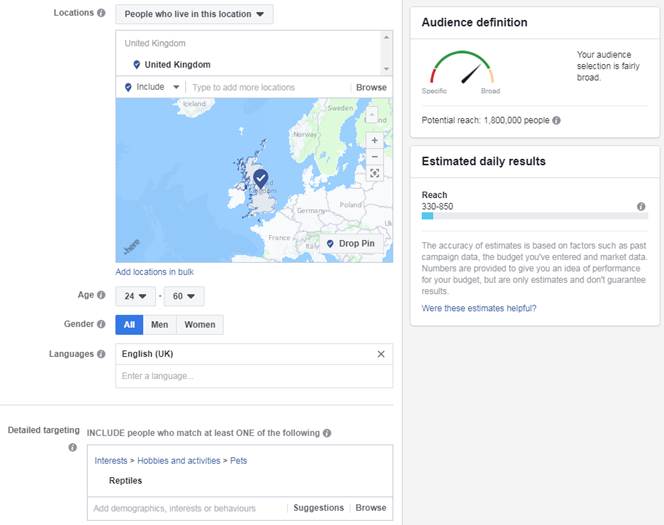The image size is (664, 525).
Task: Select pin icon next to United Kingdom entry
Action: [x=136, y=65]
